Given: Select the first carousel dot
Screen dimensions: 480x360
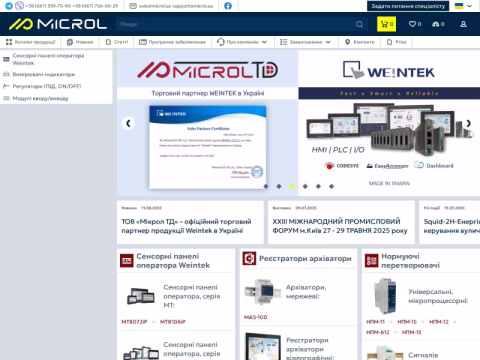Looking at the screenshot, I should coord(266,186).
